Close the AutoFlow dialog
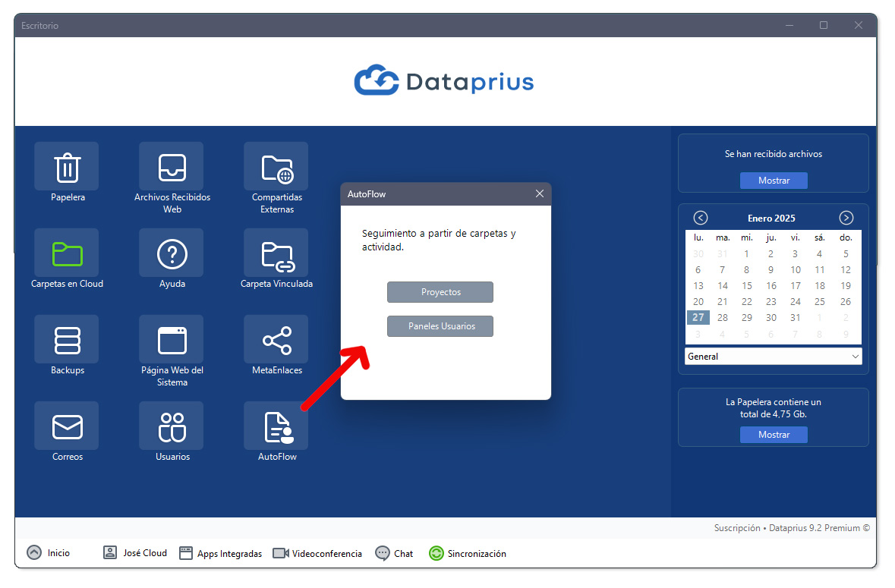Image resolution: width=895 pixels, height=588 pixels. 540,194
